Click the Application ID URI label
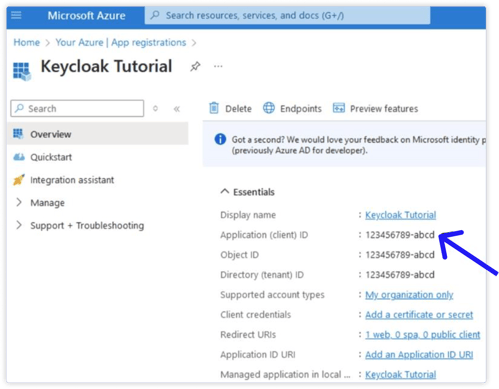This screenshot has height=389, width=499. [x=258, y=355]
